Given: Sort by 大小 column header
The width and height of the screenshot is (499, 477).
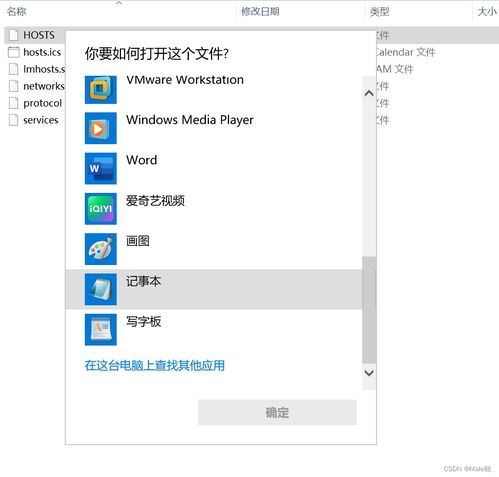Looking at the screenshot, I should click(x=487, y=12).
